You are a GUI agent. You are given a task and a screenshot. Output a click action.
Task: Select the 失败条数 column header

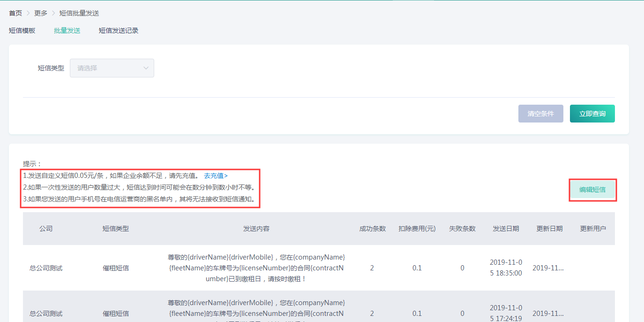[x=462, y=229]
